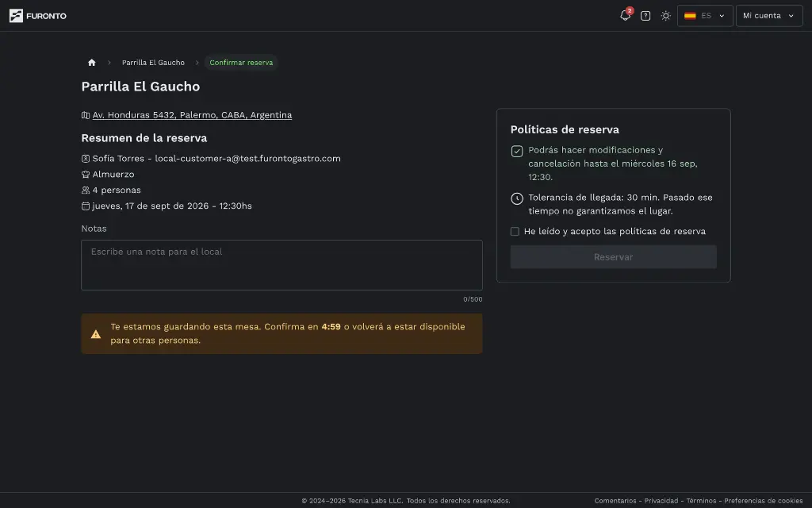Click the warning triangle icon in banner
The image size is (812, 508).
(96, 334)
